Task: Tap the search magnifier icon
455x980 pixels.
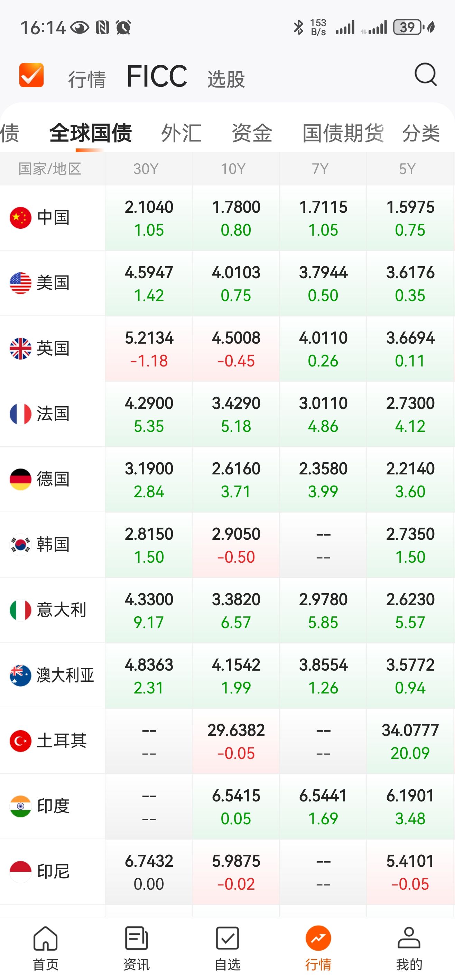Action: 425,74
